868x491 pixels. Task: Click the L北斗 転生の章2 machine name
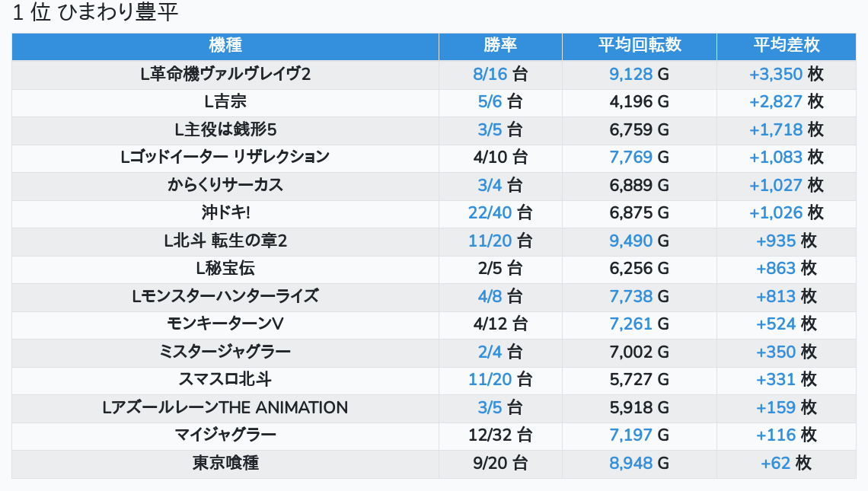[x=225, y=241]
